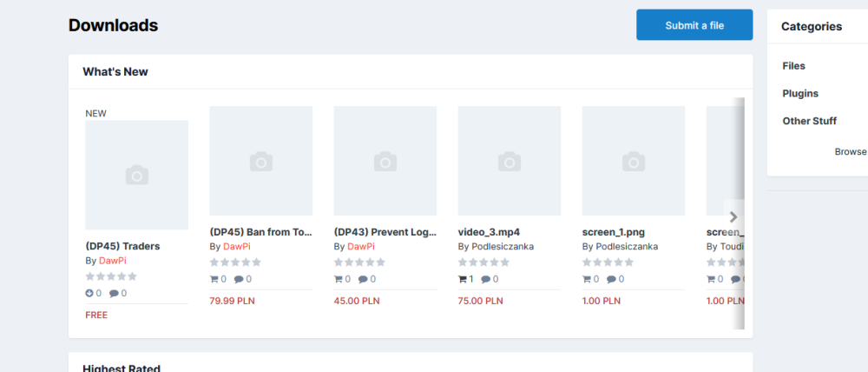868x372 pixels.
Task: Click the comments icon under (DP43) Prevent Log
Action: [x=362, y=279]
